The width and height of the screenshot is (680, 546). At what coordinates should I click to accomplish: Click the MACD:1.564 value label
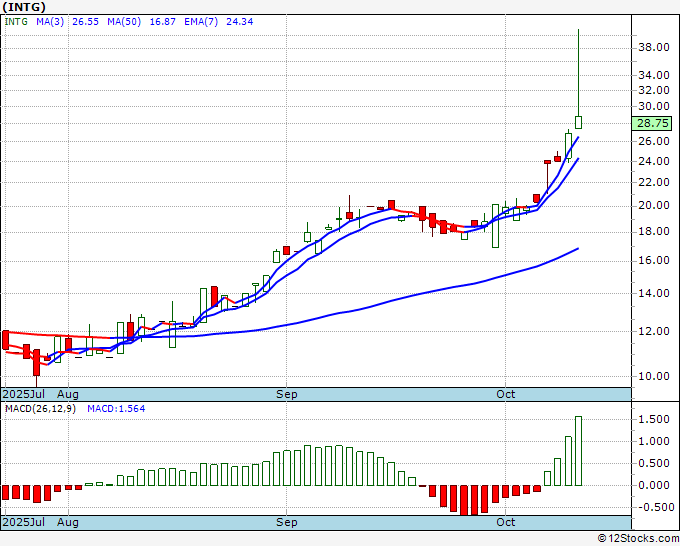pos(116,409)
